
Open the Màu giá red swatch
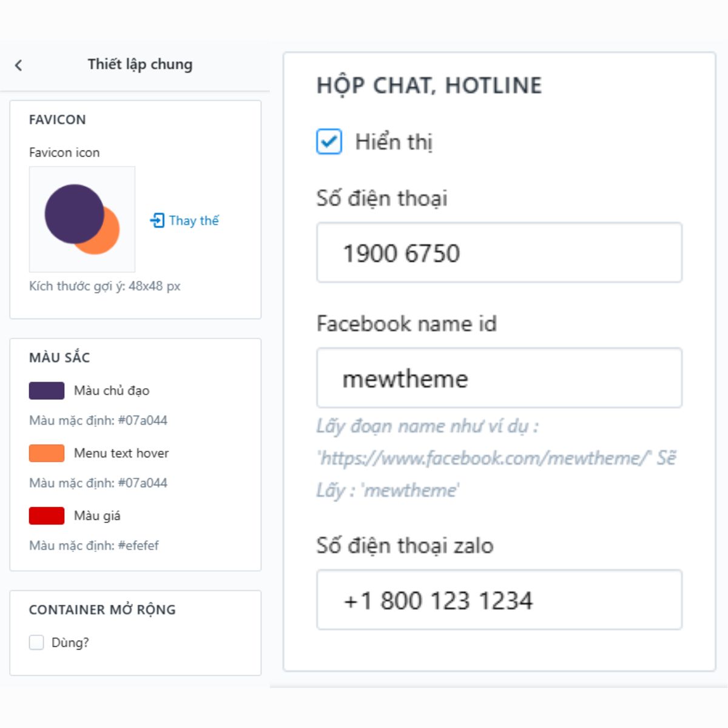point(47,516)
